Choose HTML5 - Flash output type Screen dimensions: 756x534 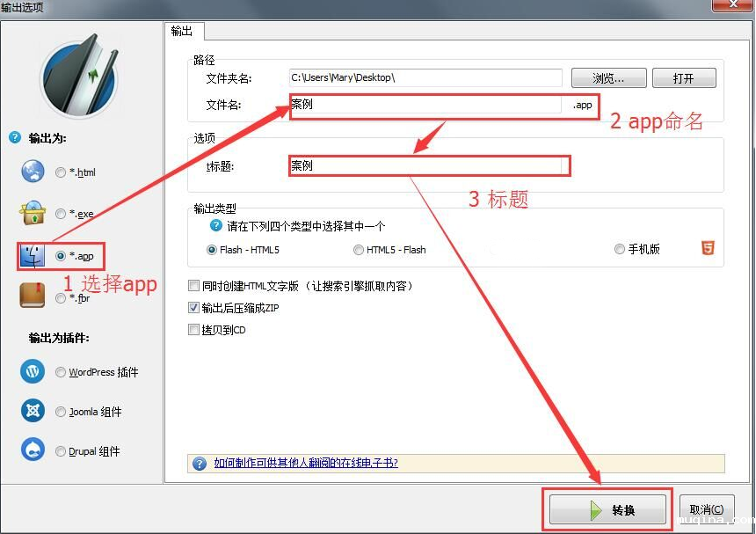(359, 250)
